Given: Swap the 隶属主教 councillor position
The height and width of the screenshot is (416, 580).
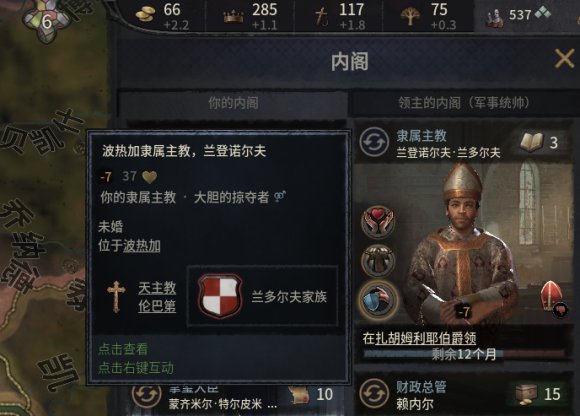Looking at the screenshot, I should tap(374, 142).
